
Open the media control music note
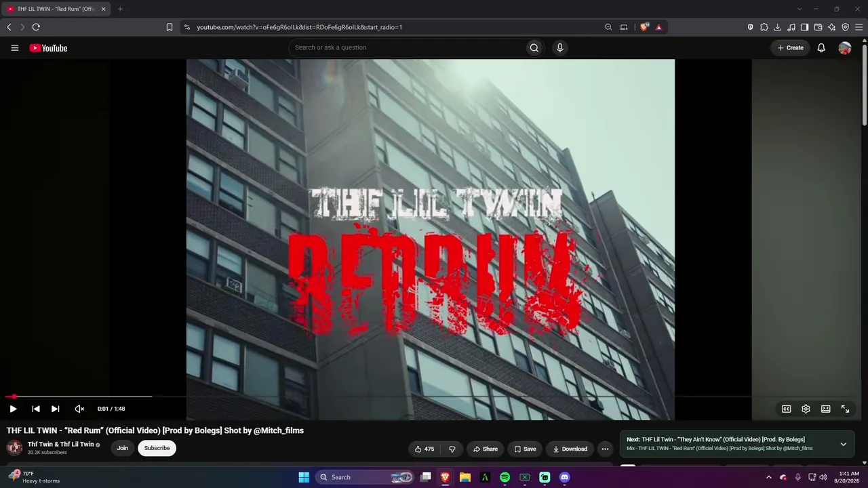[x=791, y=27]
